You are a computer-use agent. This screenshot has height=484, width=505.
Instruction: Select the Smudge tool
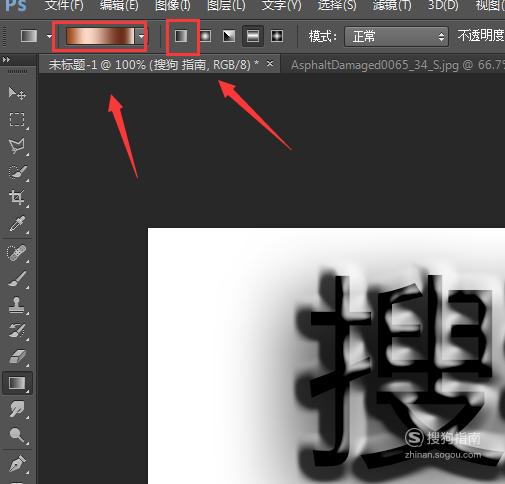point(17,409)
